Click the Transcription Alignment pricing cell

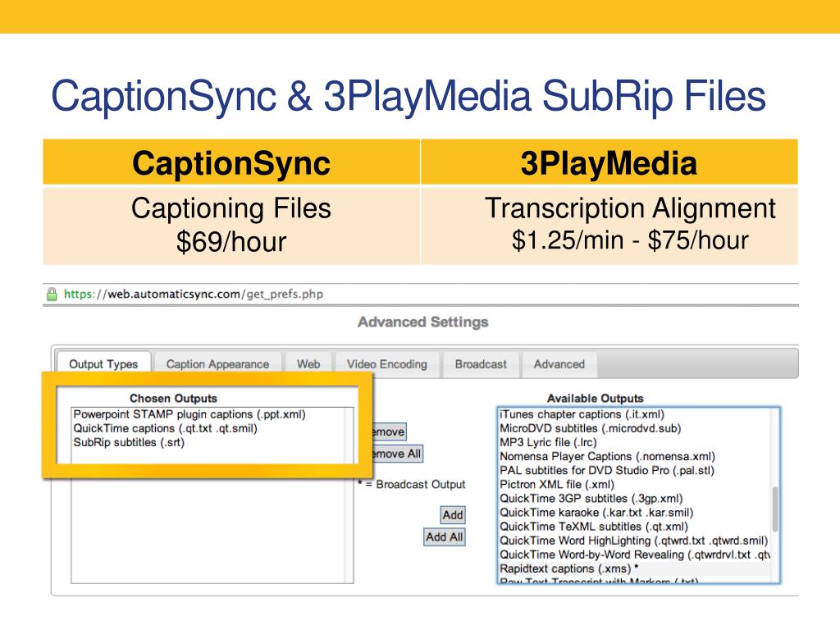(609, 225)
